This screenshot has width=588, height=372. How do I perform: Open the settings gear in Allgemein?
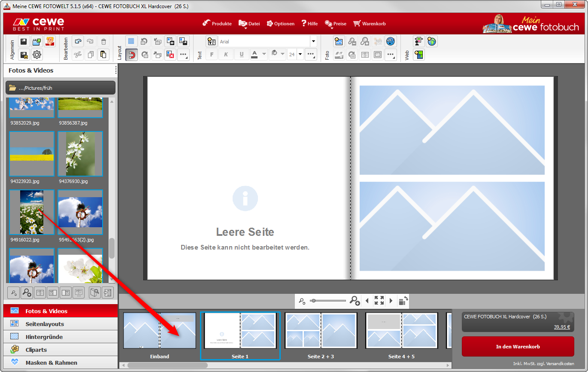[37, 55]
